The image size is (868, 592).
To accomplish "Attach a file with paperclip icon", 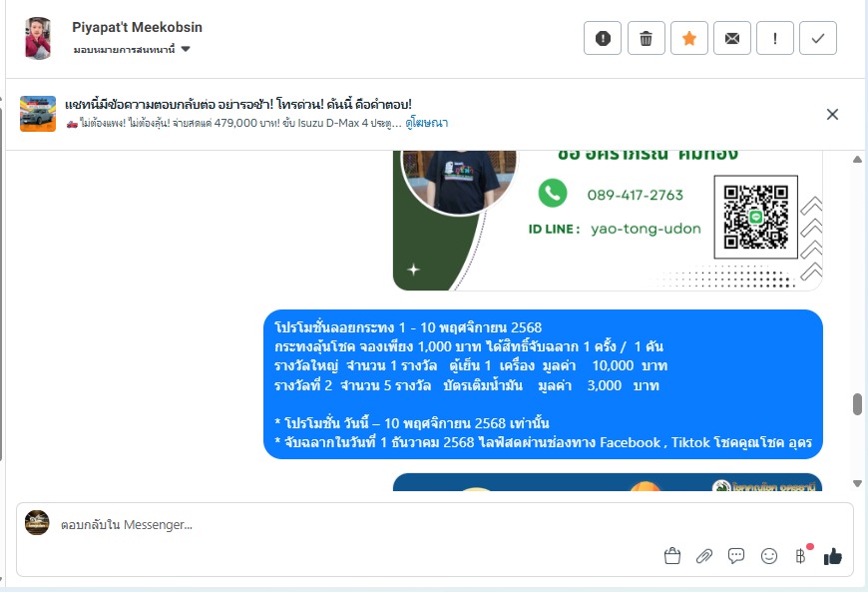I will [x=704, y=556].
